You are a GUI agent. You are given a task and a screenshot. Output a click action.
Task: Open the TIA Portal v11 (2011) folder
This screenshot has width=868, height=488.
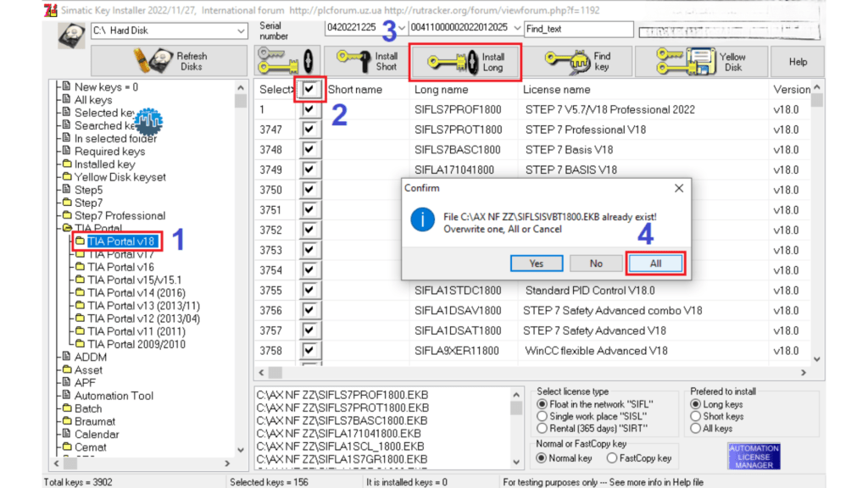[x=136, y=331]
